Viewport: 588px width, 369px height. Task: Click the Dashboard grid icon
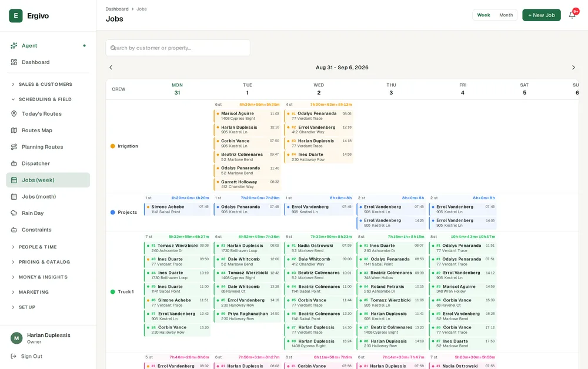[14, 62]
